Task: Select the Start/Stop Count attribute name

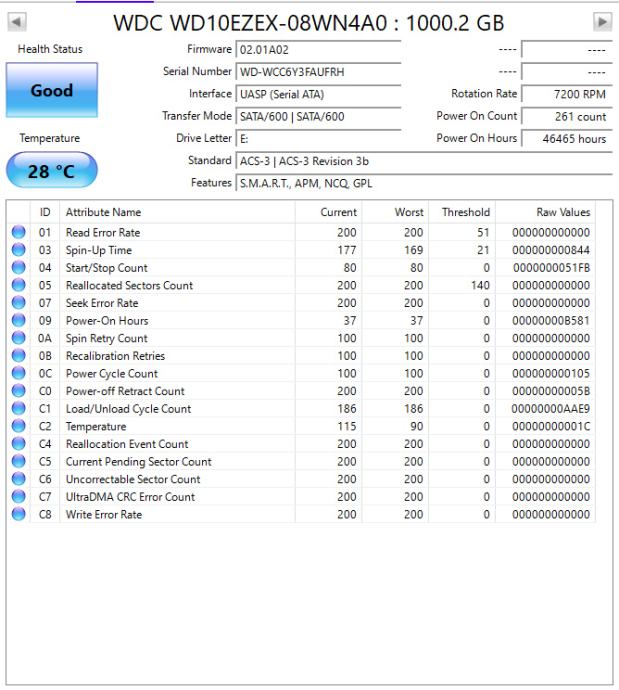Action: coord(107,268)
